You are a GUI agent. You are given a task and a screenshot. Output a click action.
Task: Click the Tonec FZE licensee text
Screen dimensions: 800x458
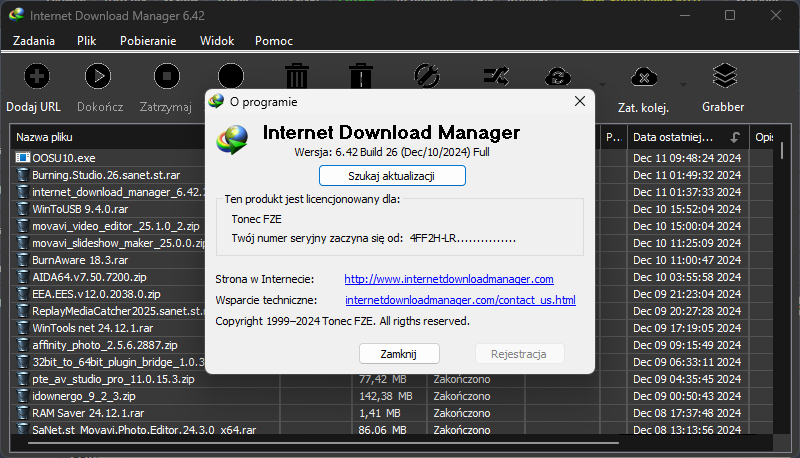[x=256, y=219]
